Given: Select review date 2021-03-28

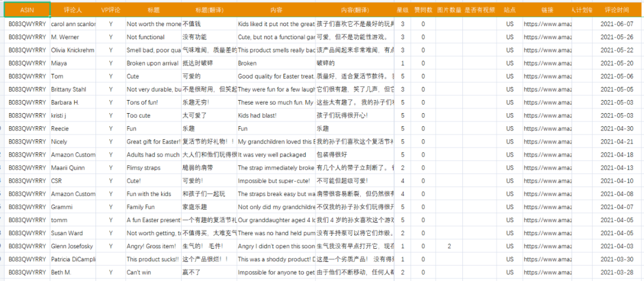Looking at the screenshot, I should coord(617,272).
